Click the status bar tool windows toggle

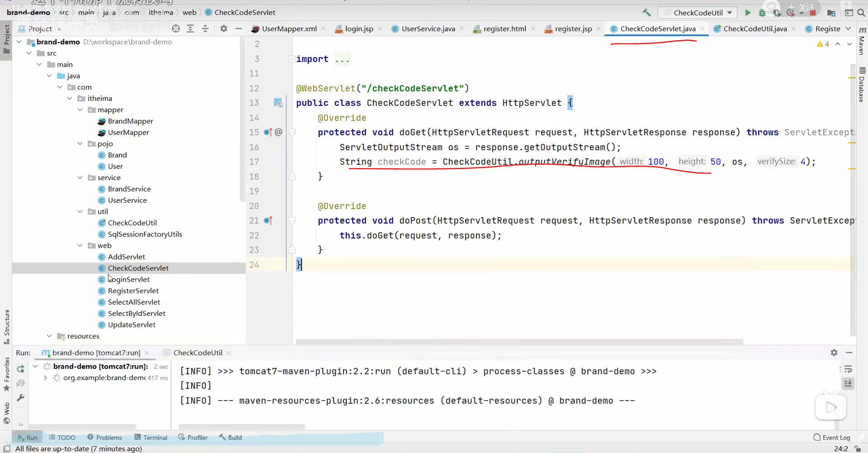pyautogui.click(x=7, y=448)
